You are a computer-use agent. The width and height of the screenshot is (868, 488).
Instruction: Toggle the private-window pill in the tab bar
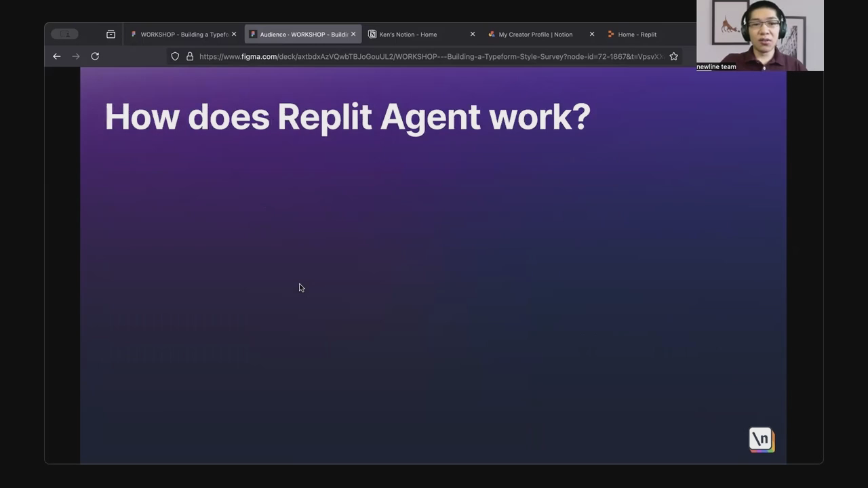point(65,34)
